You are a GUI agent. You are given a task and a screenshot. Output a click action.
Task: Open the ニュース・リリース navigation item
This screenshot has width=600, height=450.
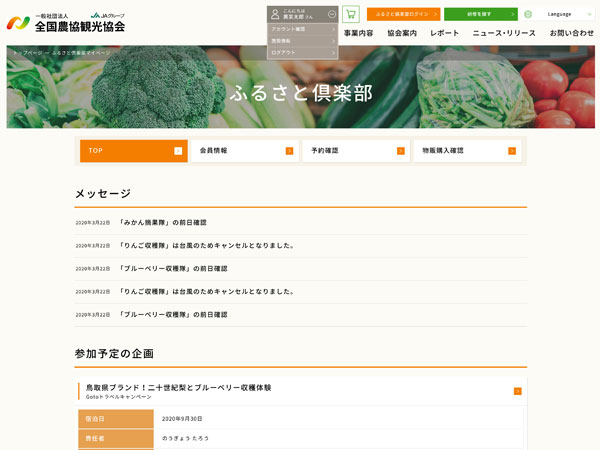(504, 33)
